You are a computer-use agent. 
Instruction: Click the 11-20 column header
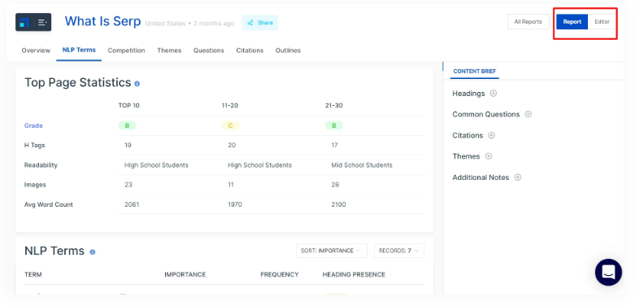[230, 105]
